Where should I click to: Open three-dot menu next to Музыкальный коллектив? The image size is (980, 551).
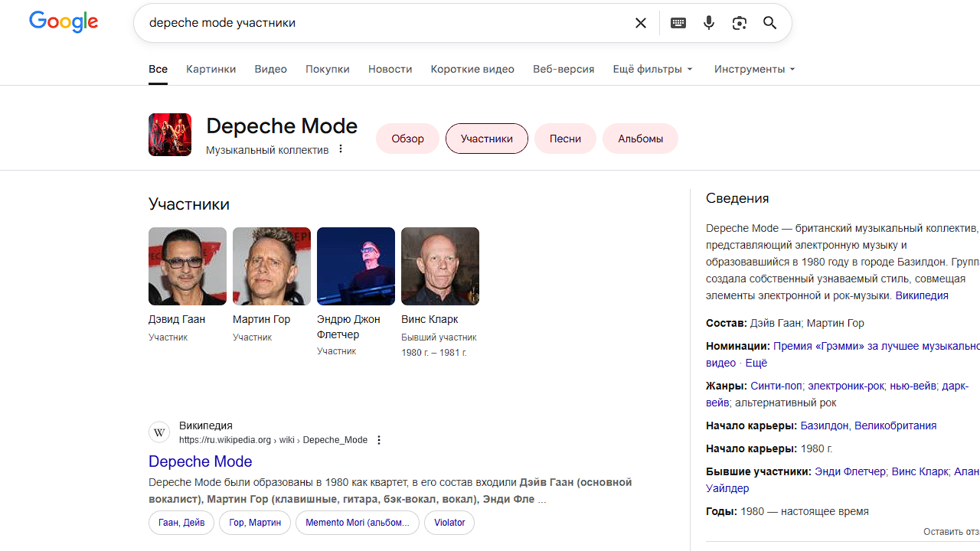(341, 149)
